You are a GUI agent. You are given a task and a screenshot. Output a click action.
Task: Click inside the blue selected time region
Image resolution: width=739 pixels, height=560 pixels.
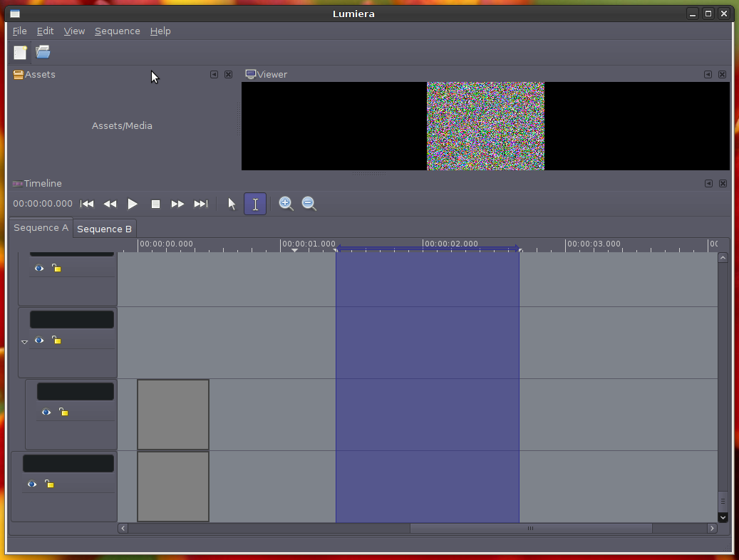click(428, 388)
